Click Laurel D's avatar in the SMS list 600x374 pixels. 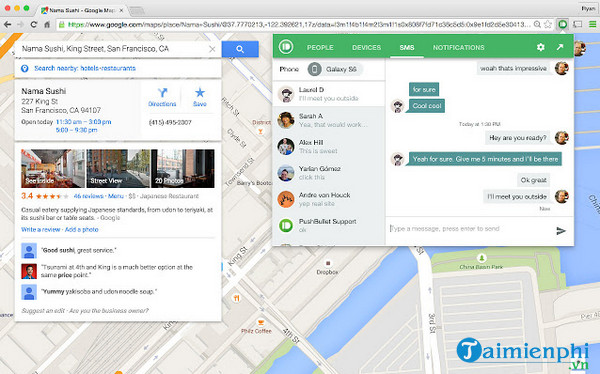point(285,94)
